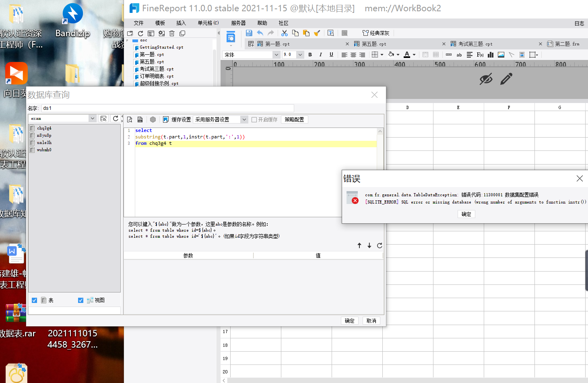The width and height of the screenshot is (588, 383).
Task: Expand the aoc folder in file tree
Action: 128,41
